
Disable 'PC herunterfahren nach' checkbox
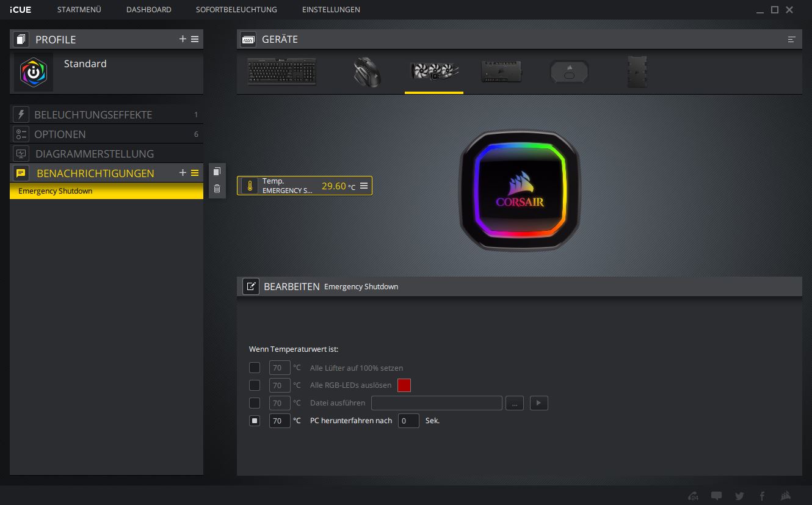pyautogui.click(x=255, y=421)
